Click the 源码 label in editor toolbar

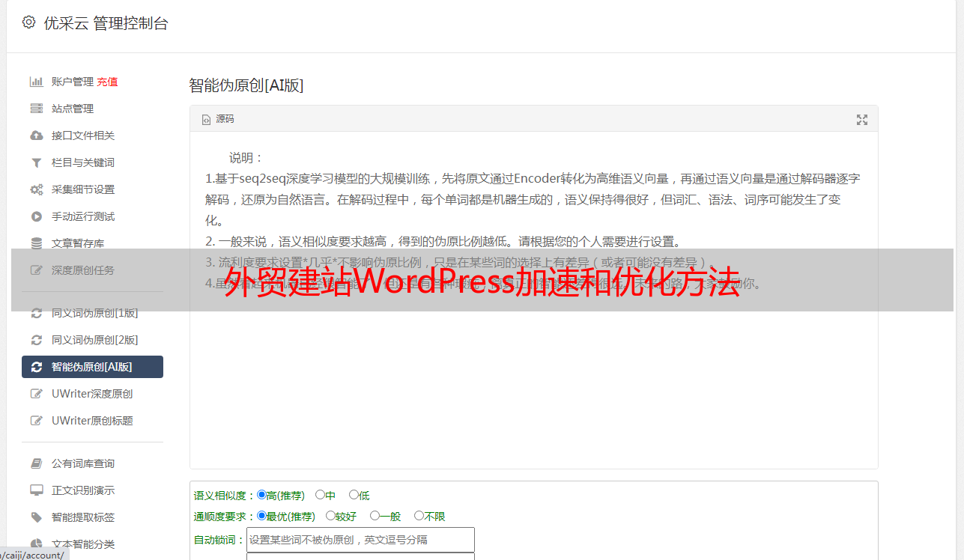coord(225,120)
